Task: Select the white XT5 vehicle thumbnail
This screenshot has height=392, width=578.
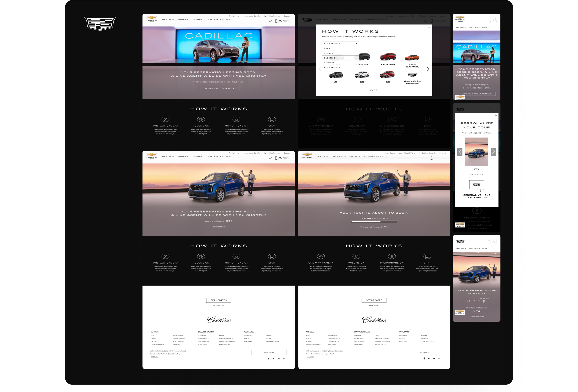Action: (x=362, y=75)
